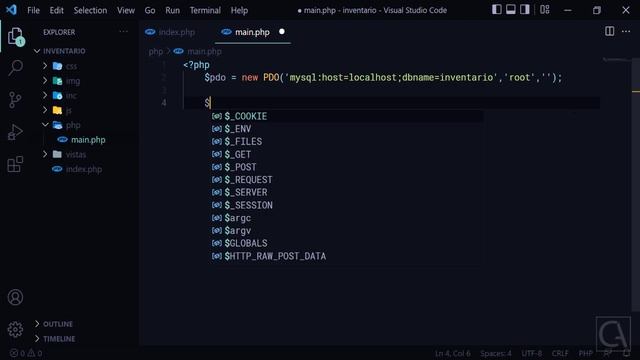Toggle the secondary side bar layout icon
The width and height of the screenshot is (640, 360).
coord(524,10)
